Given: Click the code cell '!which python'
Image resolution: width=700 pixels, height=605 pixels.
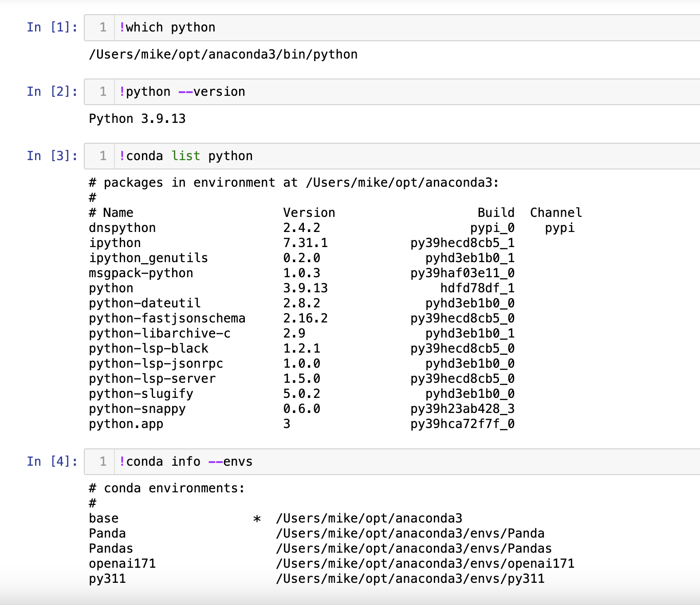Looking at the screenshot, I should coord(392,27).
